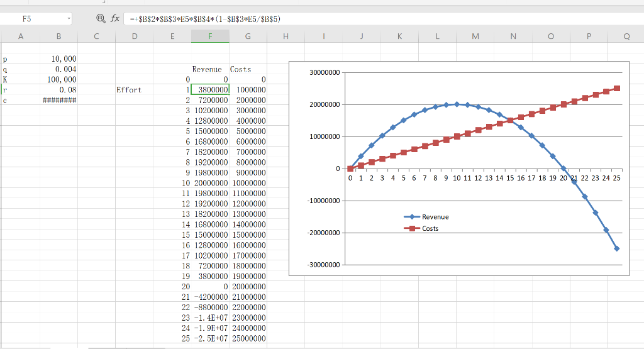Select column B header
The height and width of the screenshot is (349, 644).
(x=58, y=36)
